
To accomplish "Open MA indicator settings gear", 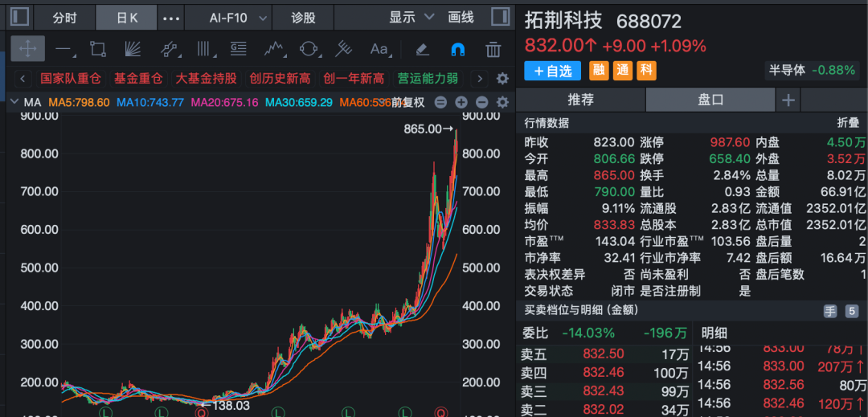I will (x=502, y=102).
